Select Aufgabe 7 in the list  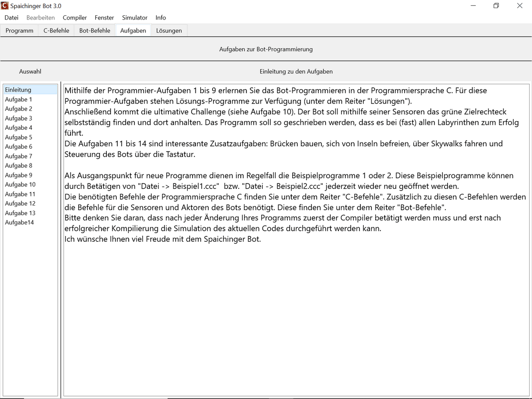(31, 156)
